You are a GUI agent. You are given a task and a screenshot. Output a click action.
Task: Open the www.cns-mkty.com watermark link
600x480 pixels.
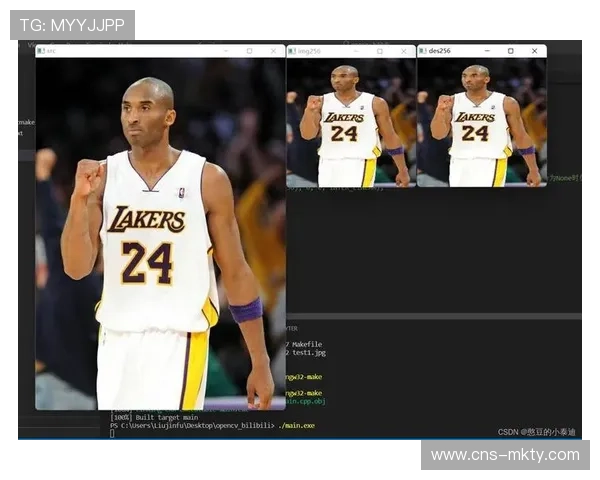coord(504,455)
